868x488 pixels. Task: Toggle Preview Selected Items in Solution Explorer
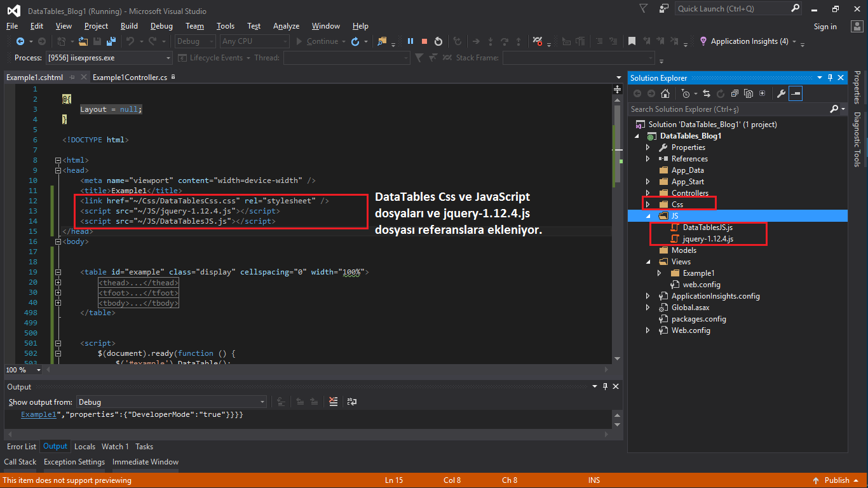click(796, 93)
